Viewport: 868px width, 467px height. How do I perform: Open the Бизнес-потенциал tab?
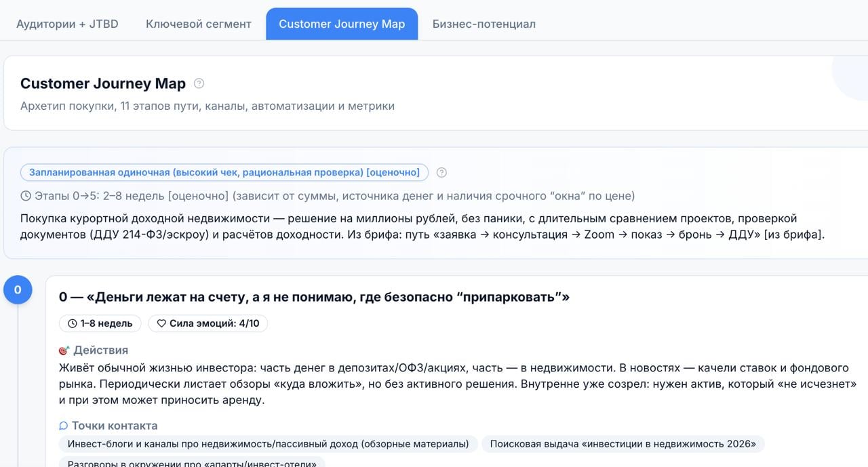[484, 24]
